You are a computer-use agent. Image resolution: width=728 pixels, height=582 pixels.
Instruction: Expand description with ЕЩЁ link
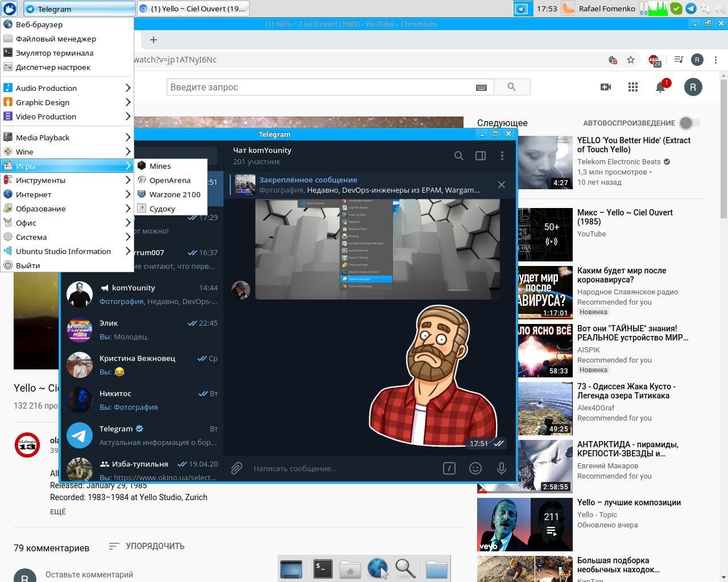pyautogui.click(x=58, y=512)
